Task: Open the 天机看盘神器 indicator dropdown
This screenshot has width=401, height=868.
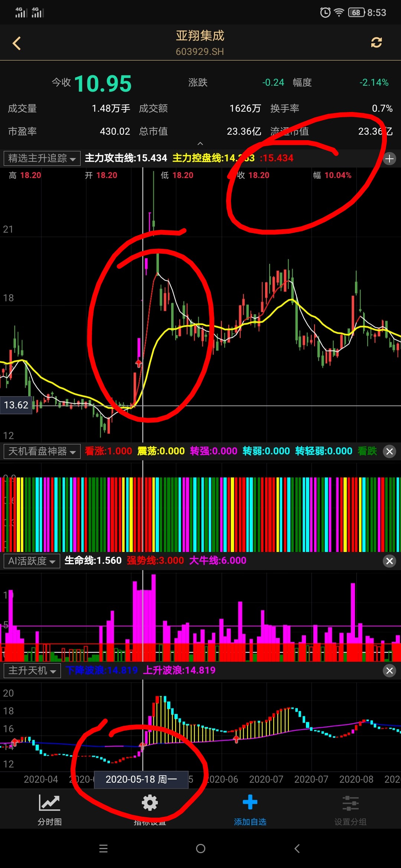Action: 42,451
